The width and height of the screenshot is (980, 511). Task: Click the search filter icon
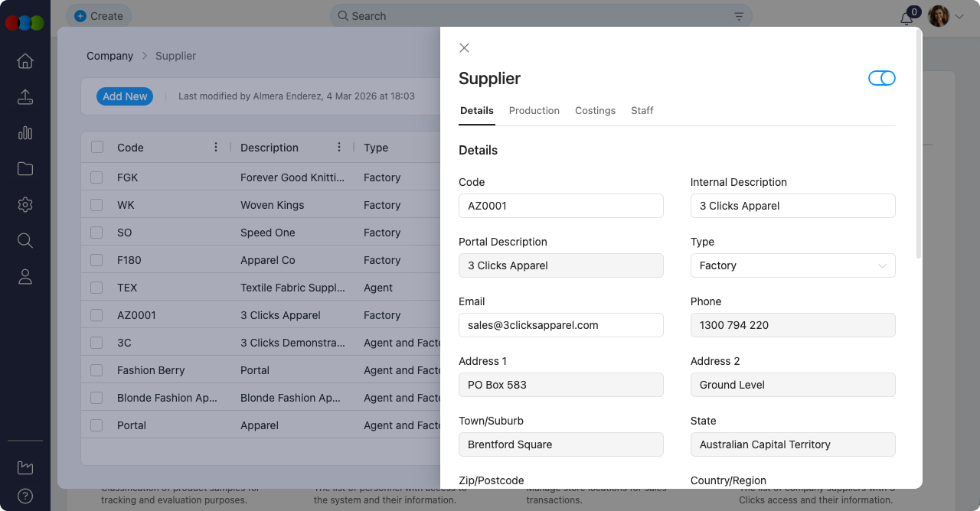(x=739, y=16)
